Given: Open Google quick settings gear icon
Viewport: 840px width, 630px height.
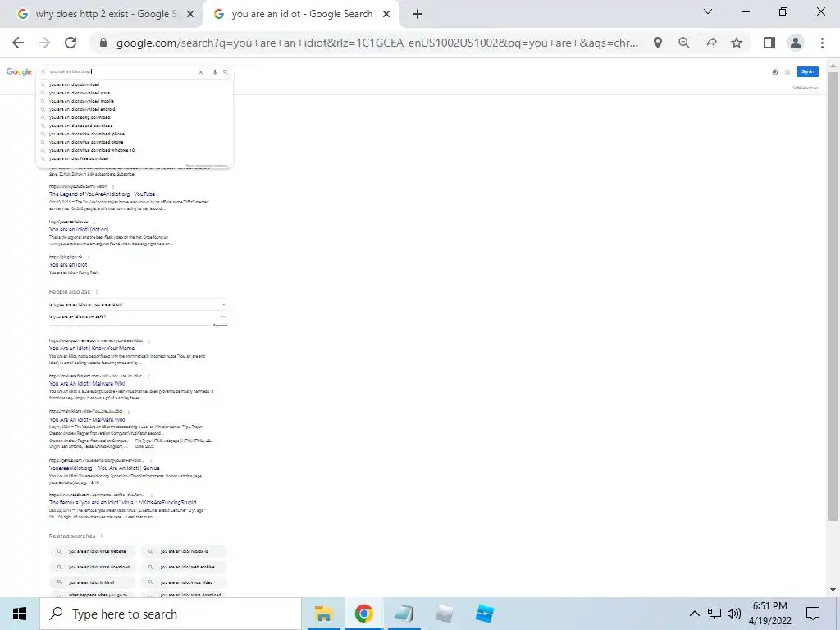Looking at the screenshot, I should click(x=774, y=72).
